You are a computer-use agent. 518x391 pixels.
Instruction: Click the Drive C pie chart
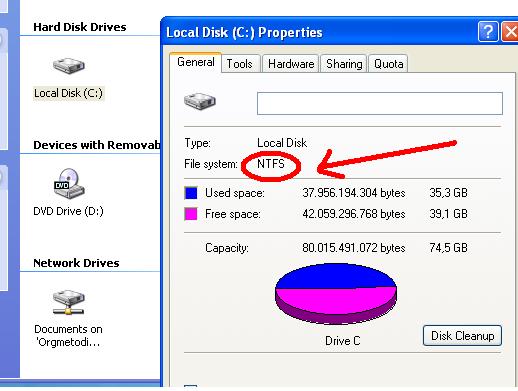pos(336,293)
